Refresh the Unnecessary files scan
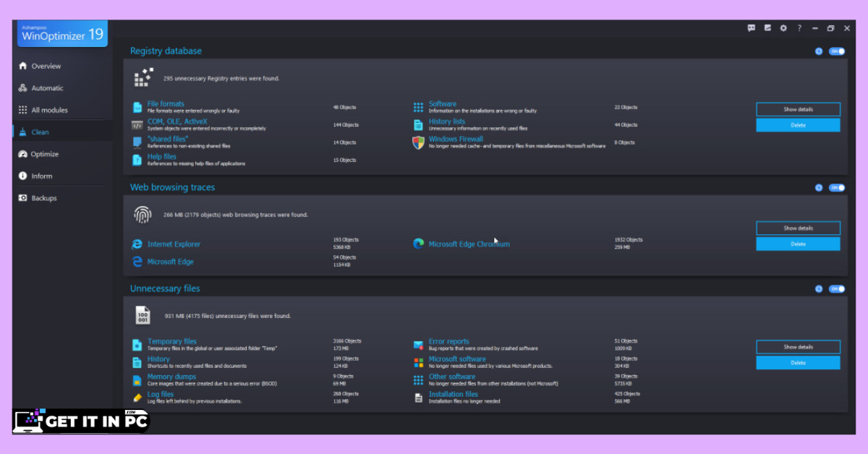The height and width of the screenshot is (454, 868). 819,289
